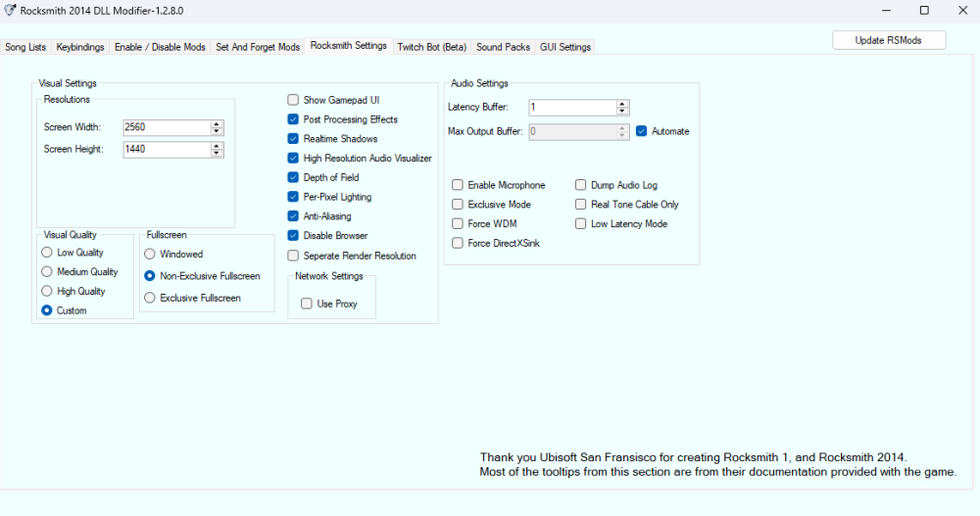Screen dimensions: 980x516
Task: Switch to the Keybindings tab
Action: 80,47
